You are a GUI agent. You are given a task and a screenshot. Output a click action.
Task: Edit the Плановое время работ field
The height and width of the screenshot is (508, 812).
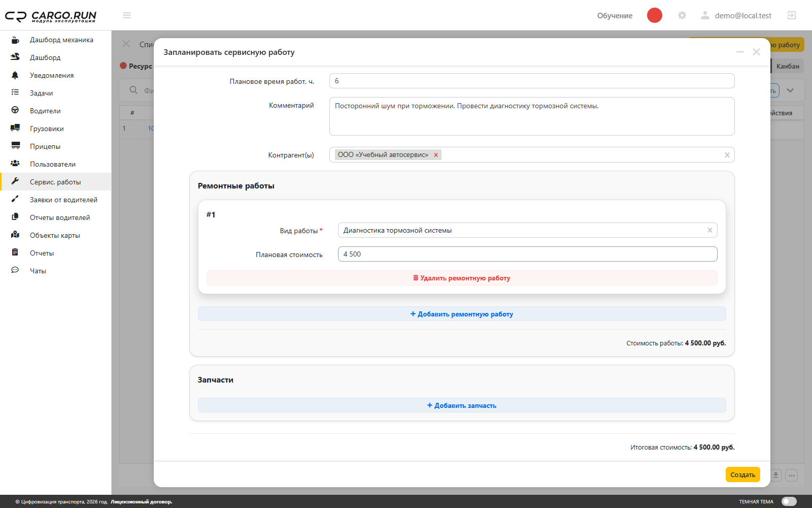click(532, 81)
